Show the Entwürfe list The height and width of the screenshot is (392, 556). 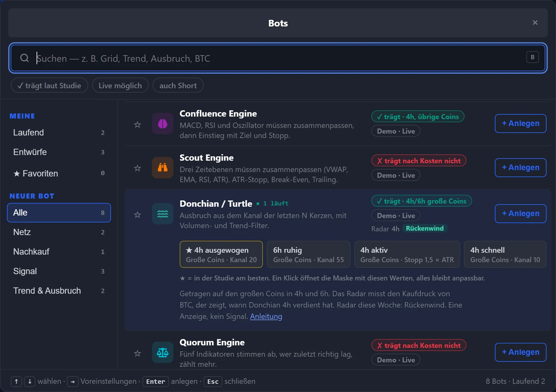59,152
